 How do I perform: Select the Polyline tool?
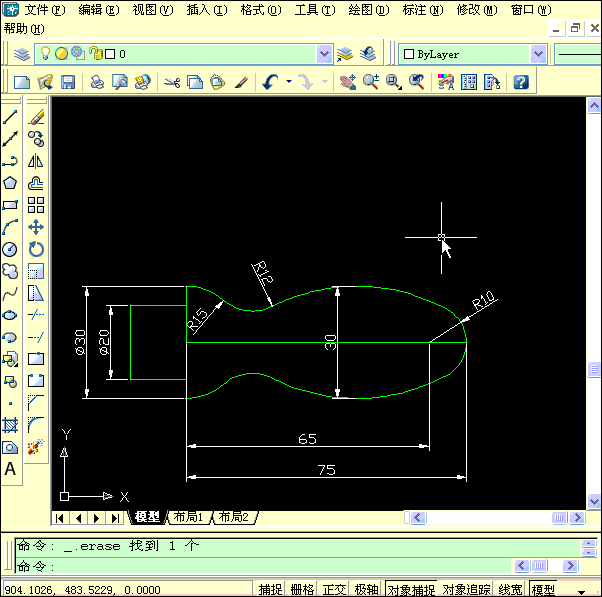point(10,161)
